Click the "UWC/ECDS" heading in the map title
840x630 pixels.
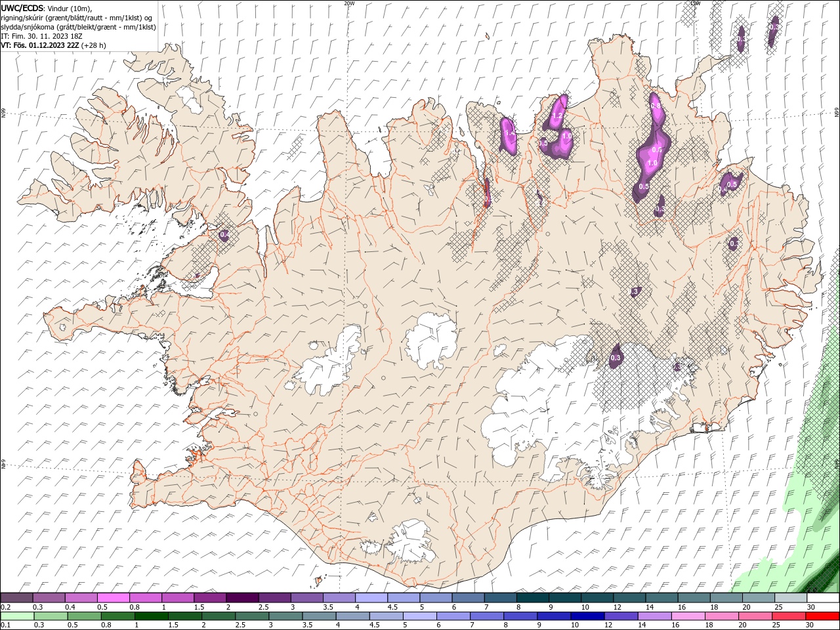(22, 8)
